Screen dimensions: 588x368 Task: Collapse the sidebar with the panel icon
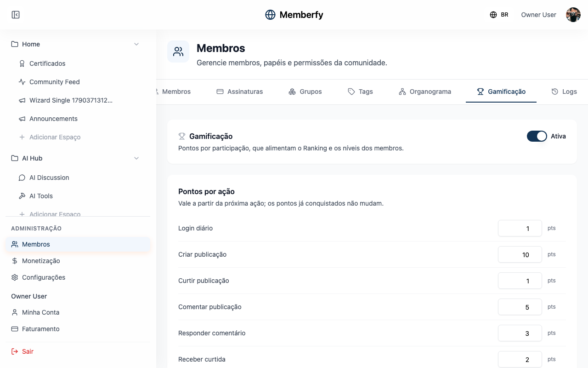[16, 15]
